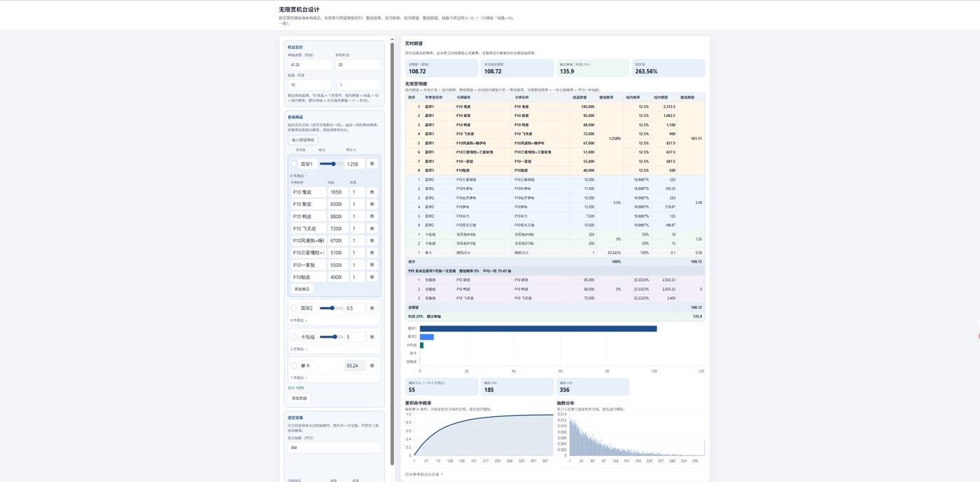980x482 pixels.
Task: Delete the P10 鬼皮 item
Action: pos(372,192)
